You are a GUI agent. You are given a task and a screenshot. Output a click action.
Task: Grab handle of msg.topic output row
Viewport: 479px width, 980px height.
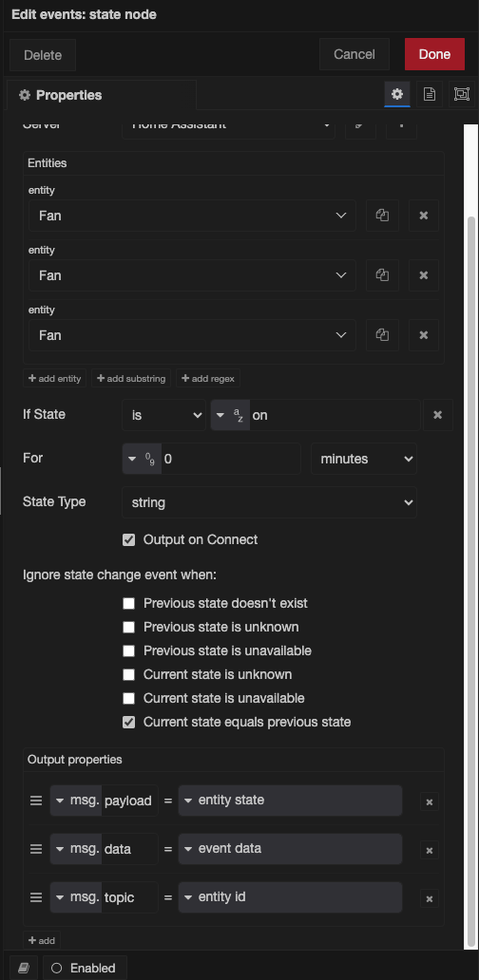36,897
